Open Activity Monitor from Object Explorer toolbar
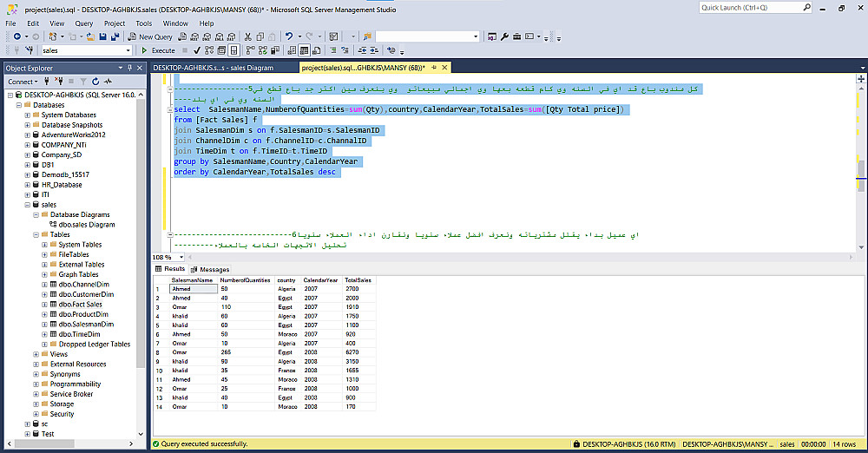The image size is (868, 453). [108, 82]
